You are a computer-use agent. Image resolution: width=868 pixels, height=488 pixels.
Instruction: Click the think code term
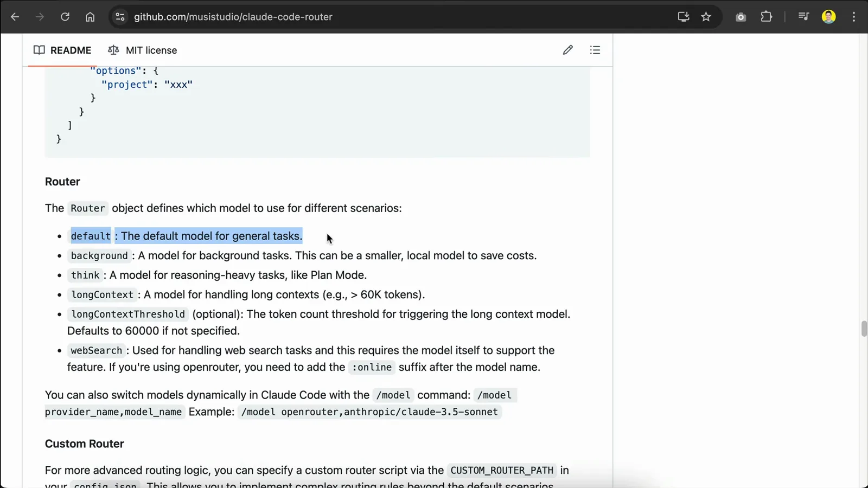click(x=85, y=275)
